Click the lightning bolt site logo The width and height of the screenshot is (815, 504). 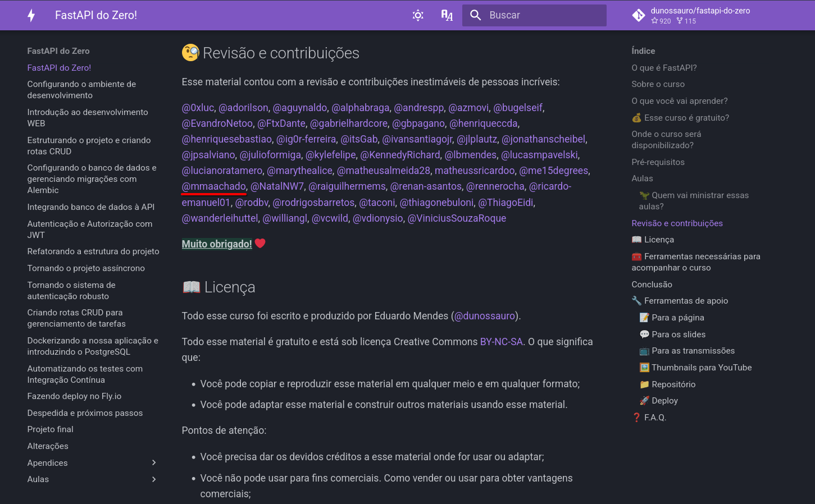click(x=31, y=15)
